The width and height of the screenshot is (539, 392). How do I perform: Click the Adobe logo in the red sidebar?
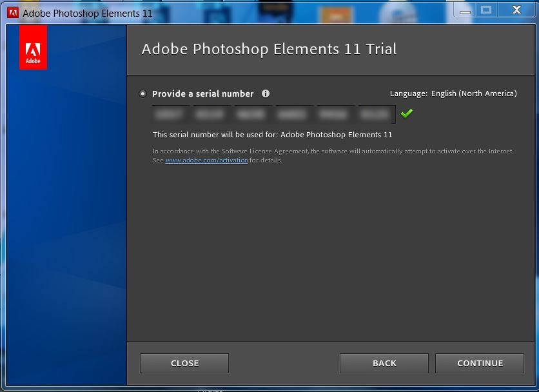[33, 48]
